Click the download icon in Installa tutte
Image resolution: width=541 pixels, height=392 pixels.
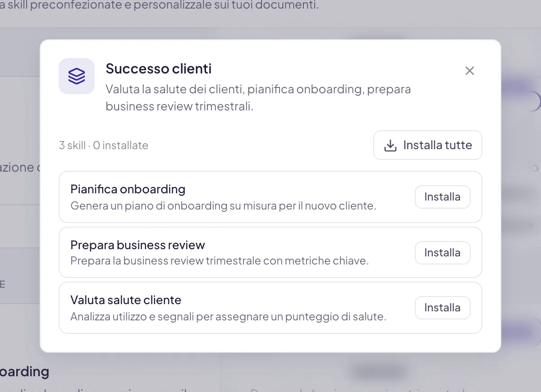coord(390,146)
